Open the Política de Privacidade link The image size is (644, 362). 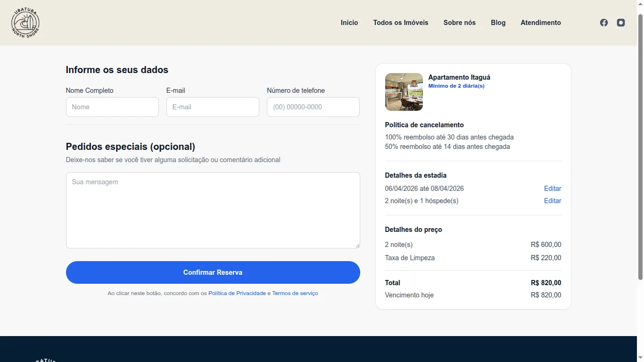237,293
